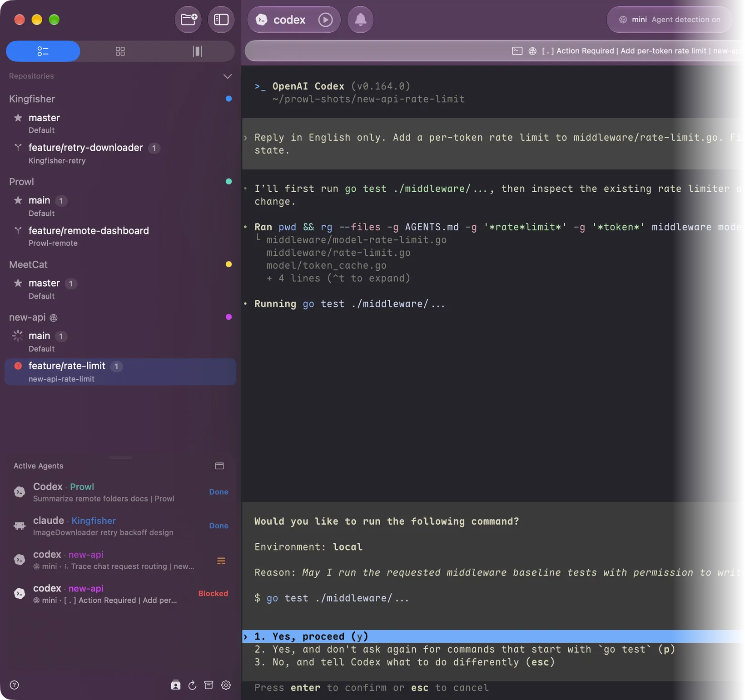
Task: Click the claude Kingfisher agent row
Action: click(120, 526)
